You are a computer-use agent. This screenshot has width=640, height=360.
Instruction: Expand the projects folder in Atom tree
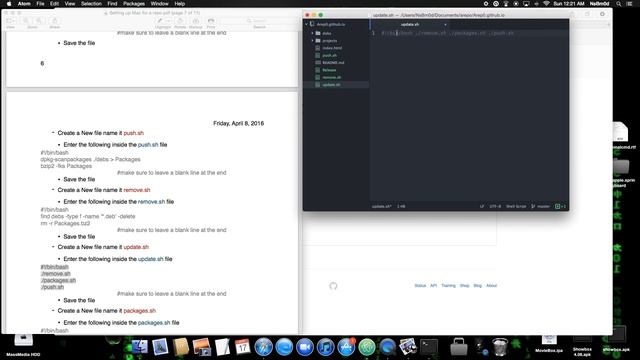(x=313, y=40)
